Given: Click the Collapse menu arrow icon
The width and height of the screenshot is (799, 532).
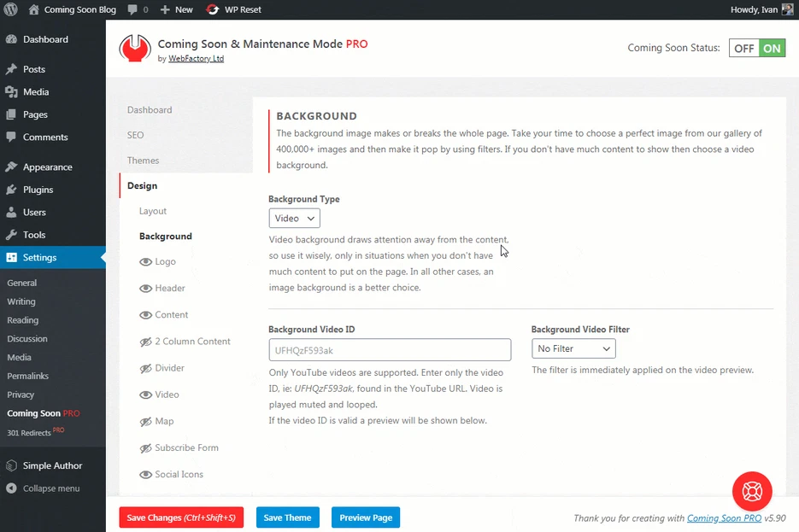Looking at the screenshot, I should click(x=11, y=488).
